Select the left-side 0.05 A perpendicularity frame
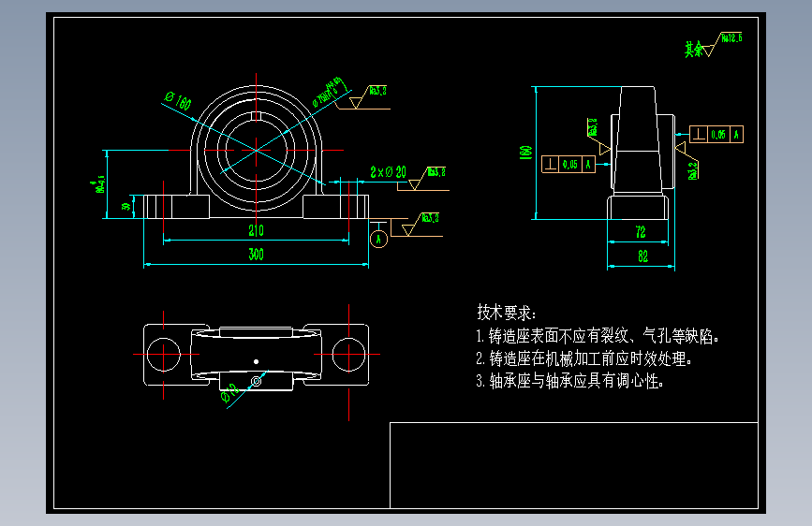The width and height of the screenshot is (812, 526). coord(568,164)
